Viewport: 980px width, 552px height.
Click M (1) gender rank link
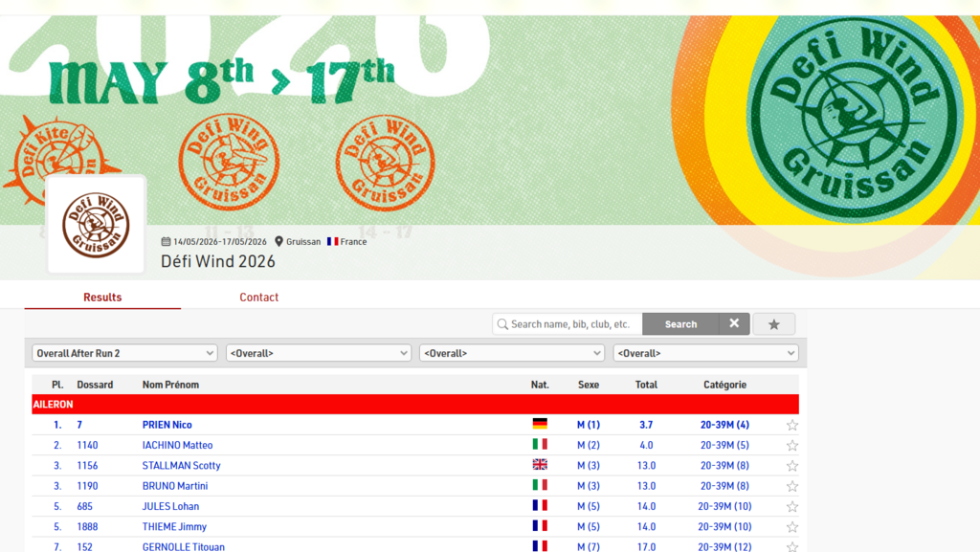coord(589,425)
